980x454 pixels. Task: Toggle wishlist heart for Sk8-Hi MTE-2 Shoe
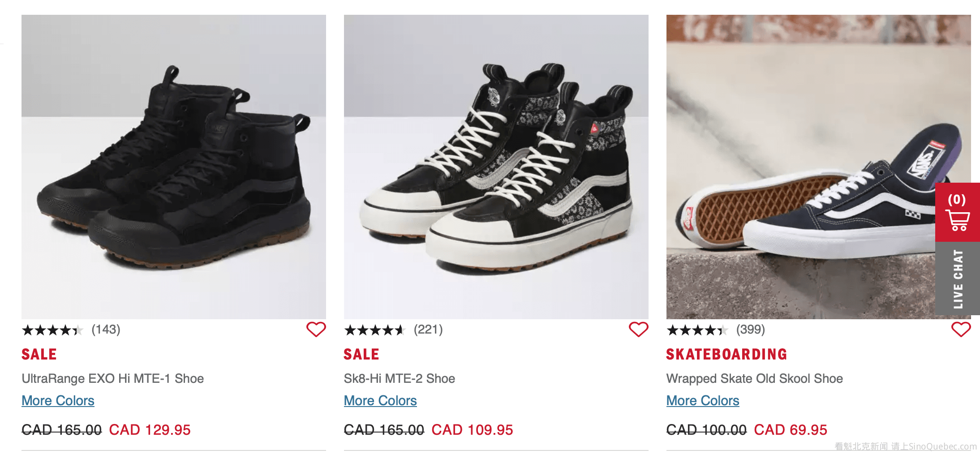[x=638, y=330]
